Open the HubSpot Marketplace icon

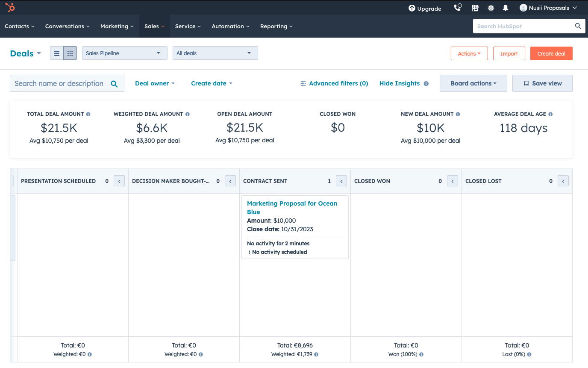475,8
